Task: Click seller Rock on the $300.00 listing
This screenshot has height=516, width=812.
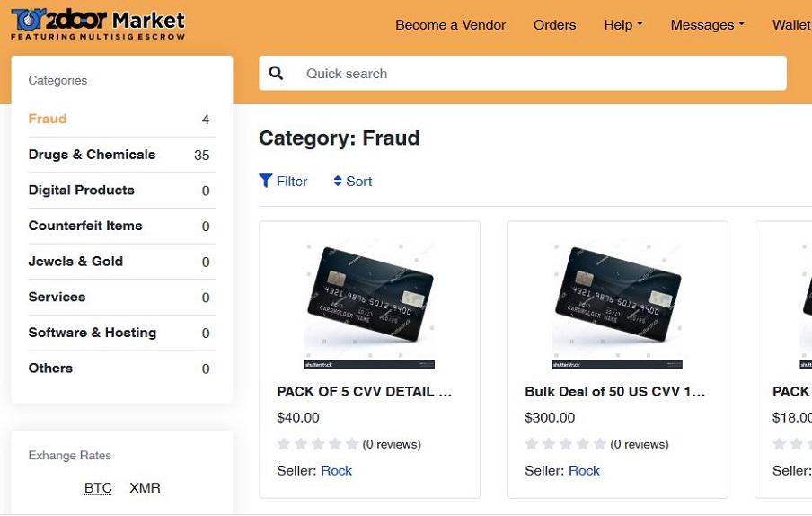Action: (584, 470)
